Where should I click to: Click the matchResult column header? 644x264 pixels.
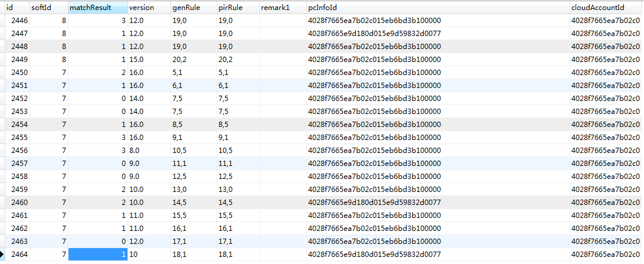click(98, 8)
